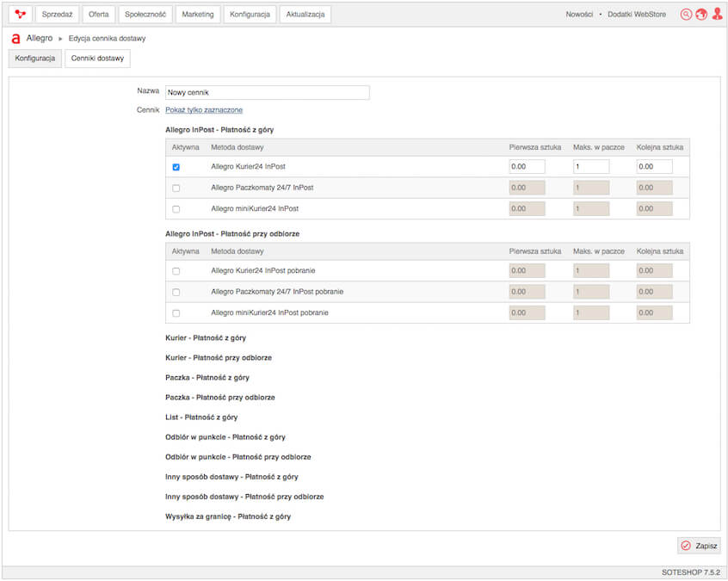Click the Nazwa input field
This screenshot has height=581, width=728.
coord(268,92)
